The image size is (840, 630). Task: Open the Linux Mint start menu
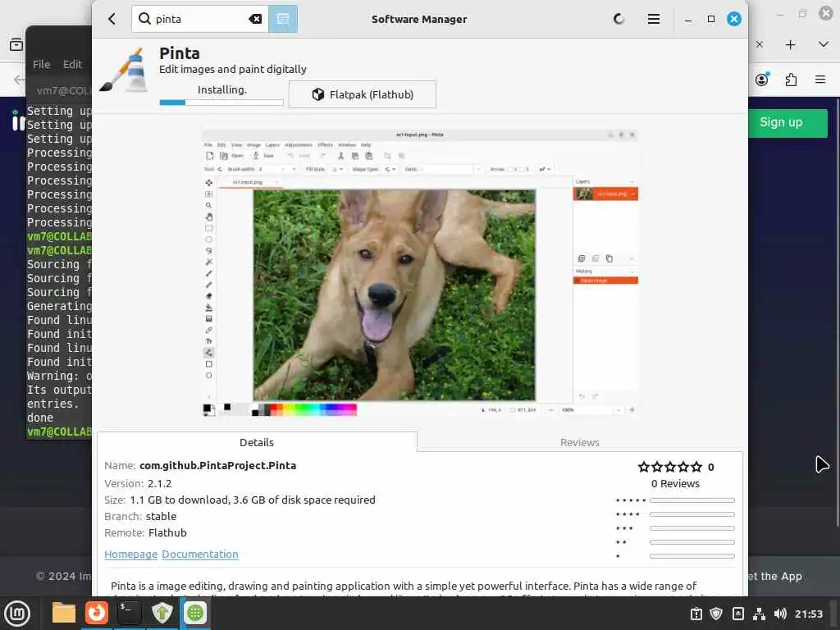click(17, 614)
